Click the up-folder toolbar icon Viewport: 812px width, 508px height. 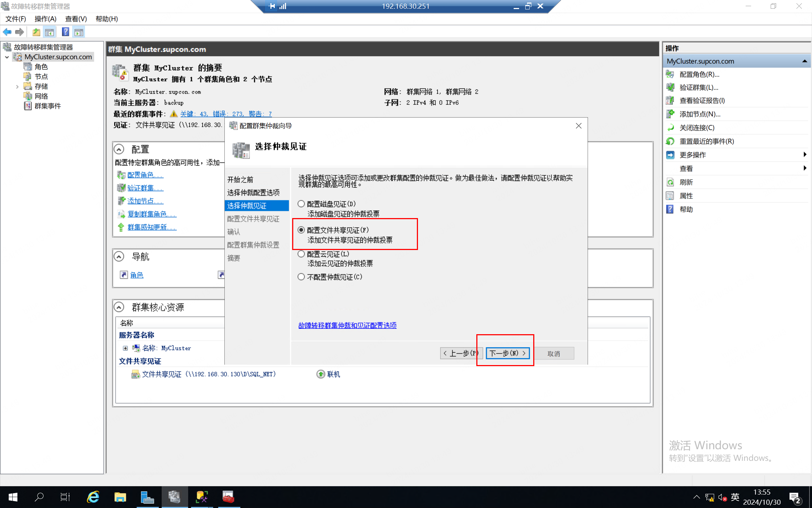point(36,32)
